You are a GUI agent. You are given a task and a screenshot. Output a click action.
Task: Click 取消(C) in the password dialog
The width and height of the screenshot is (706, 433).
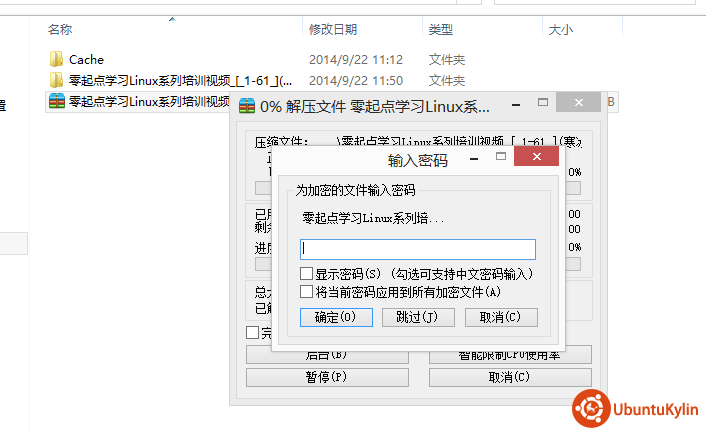[500, 317]
